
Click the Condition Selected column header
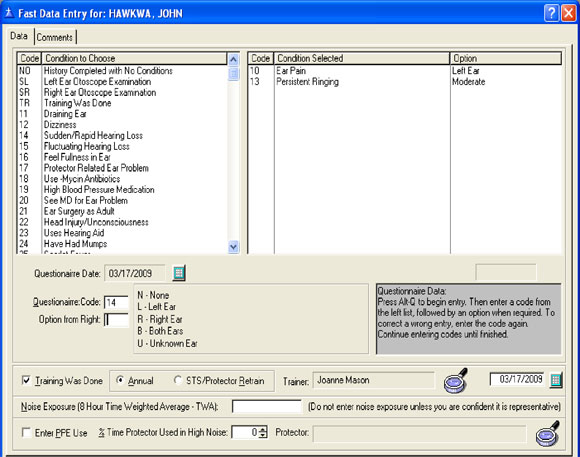pos(361,58)
